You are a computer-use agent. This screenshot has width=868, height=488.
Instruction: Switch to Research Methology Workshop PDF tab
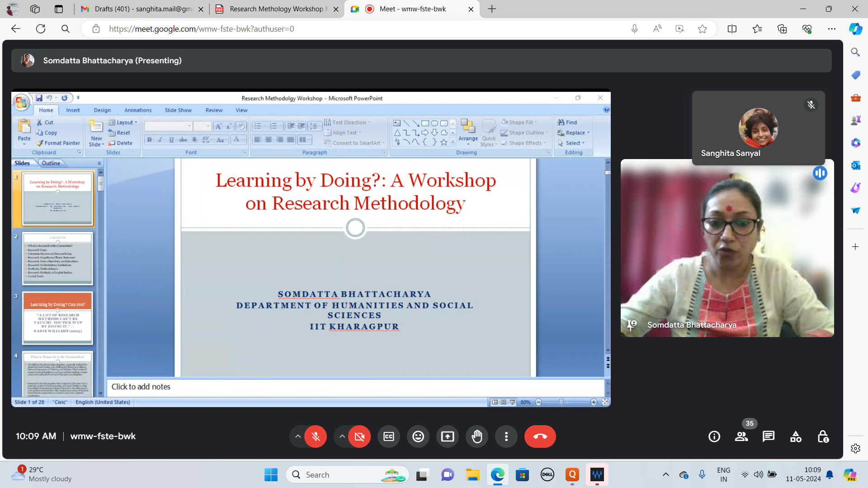click(276, 9)
